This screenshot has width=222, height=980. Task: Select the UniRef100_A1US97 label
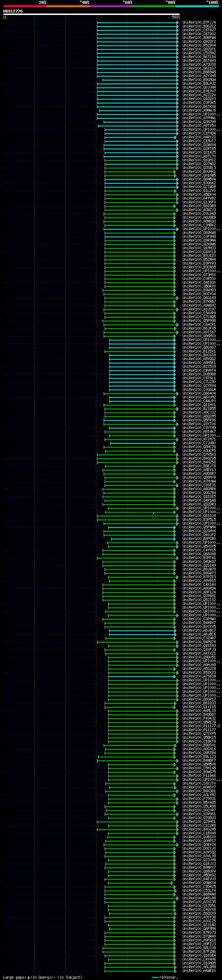coord(199,309)
